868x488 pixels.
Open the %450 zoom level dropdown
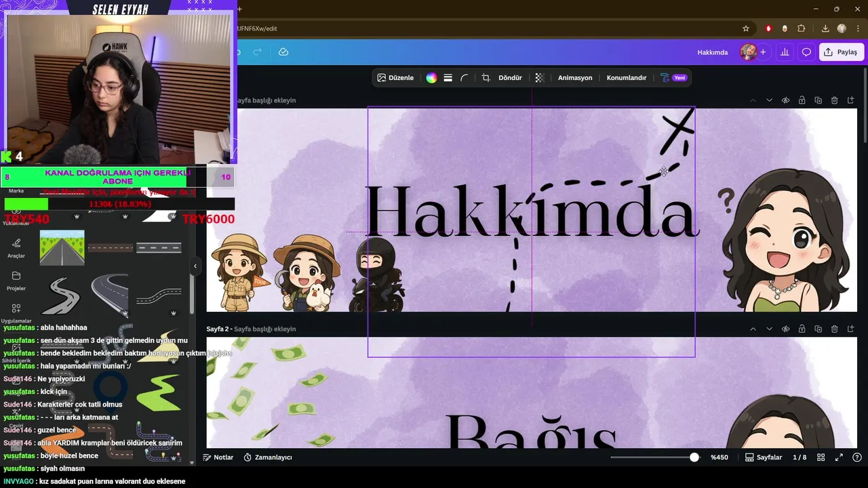tap(719, 457)
